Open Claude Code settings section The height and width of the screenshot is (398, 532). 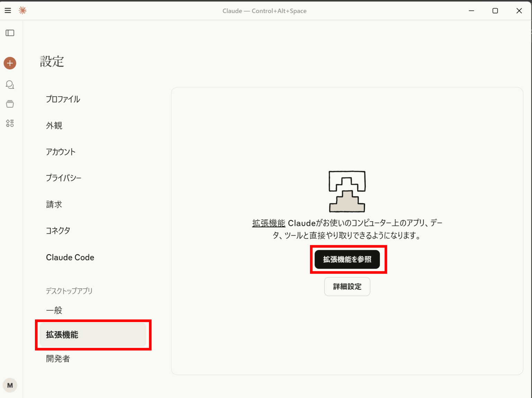pyautogui.click(x=70, y=257)
